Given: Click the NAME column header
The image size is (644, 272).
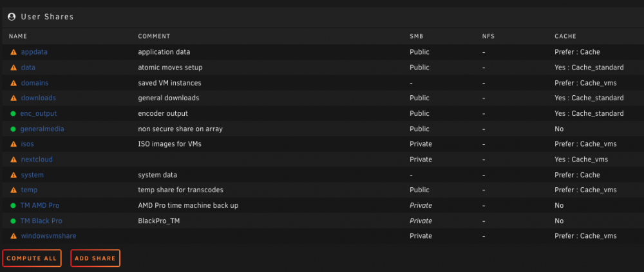Looking at the screenshot, I should pos(17,36).
